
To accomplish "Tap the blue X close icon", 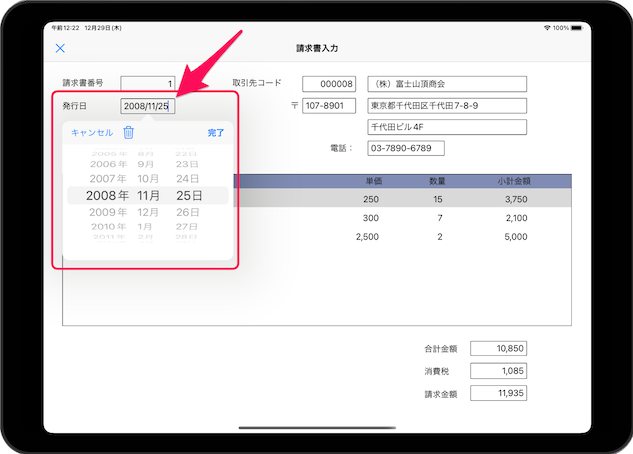I will [60, 48].
